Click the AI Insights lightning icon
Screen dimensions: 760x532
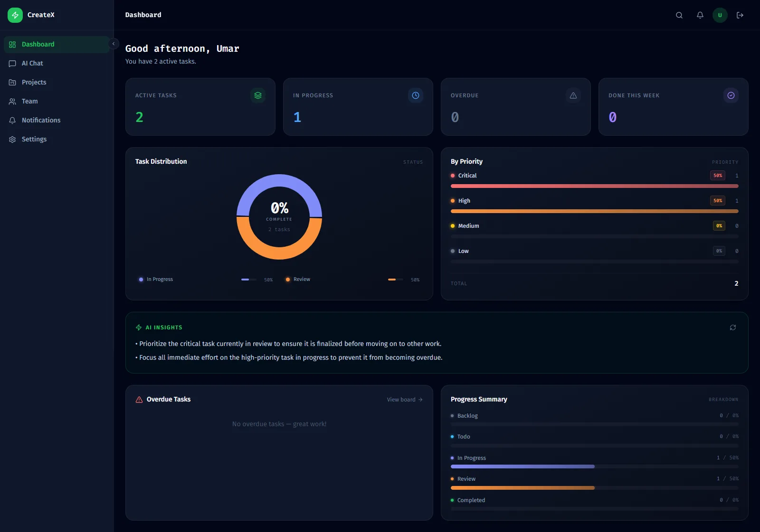click(139, 327)
